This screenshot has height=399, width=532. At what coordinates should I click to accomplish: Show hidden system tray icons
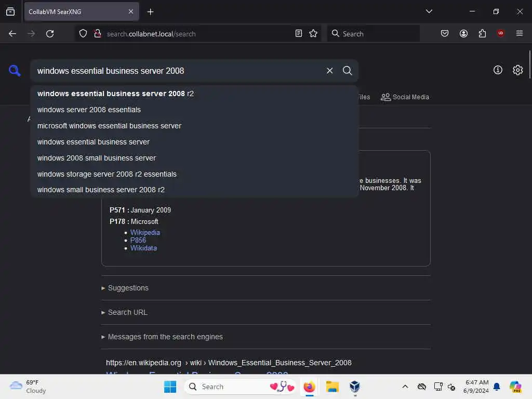click(405, 387)
